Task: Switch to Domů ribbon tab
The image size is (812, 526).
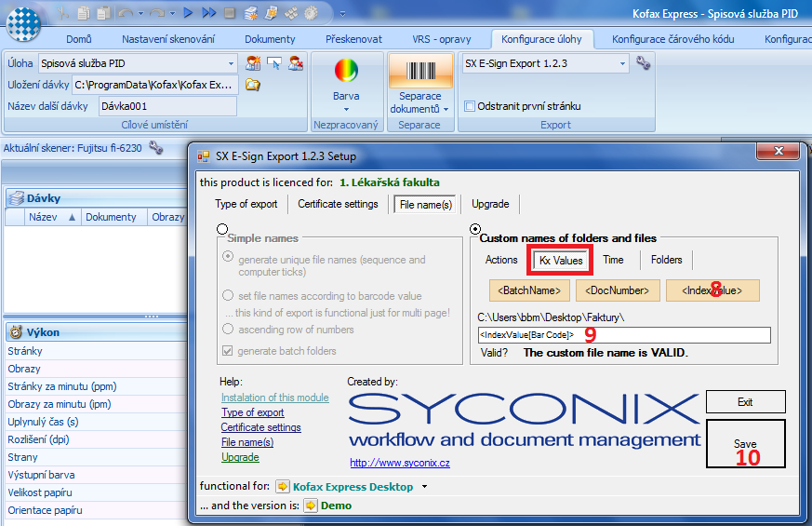Action: tap(79, 39)
